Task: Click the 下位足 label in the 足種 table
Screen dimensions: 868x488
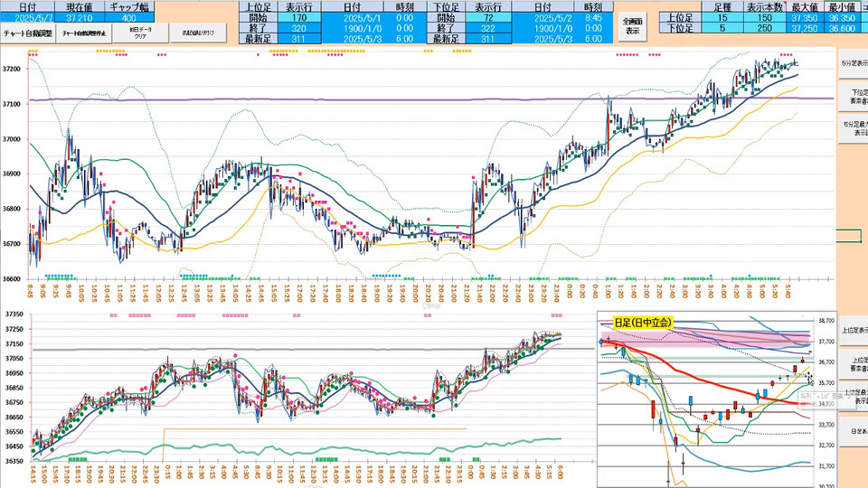Action: click(680, 28)
